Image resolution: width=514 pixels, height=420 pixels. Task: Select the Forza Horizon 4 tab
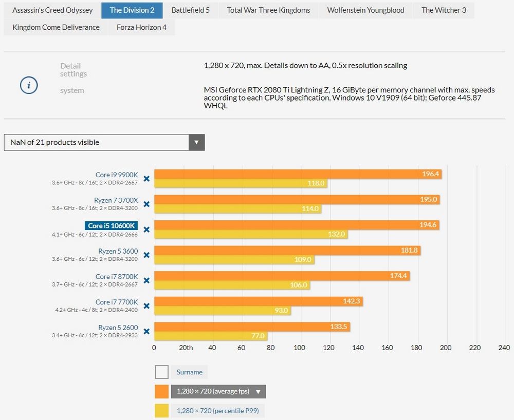(x=141, y=27)
